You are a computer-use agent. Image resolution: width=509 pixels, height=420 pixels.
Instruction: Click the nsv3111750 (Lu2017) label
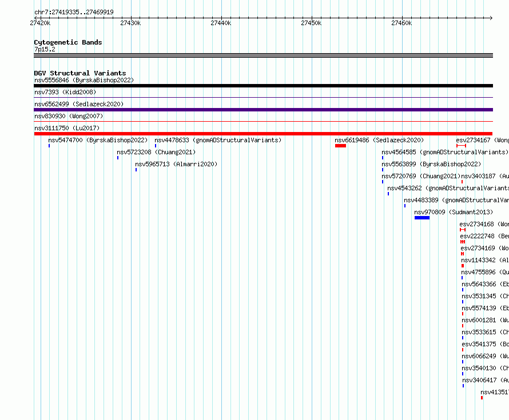pyautogui.click(x=67, y=128)
